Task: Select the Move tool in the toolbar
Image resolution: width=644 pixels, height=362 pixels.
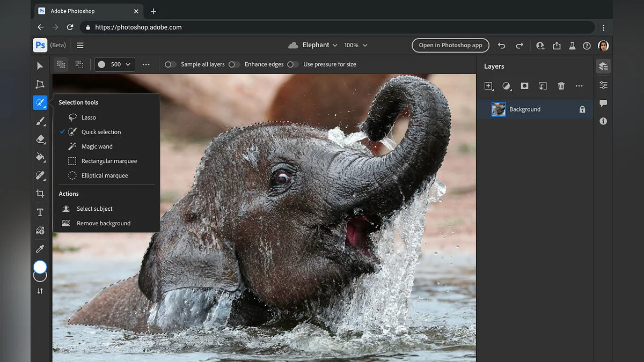Action: [x=40, y=66]
